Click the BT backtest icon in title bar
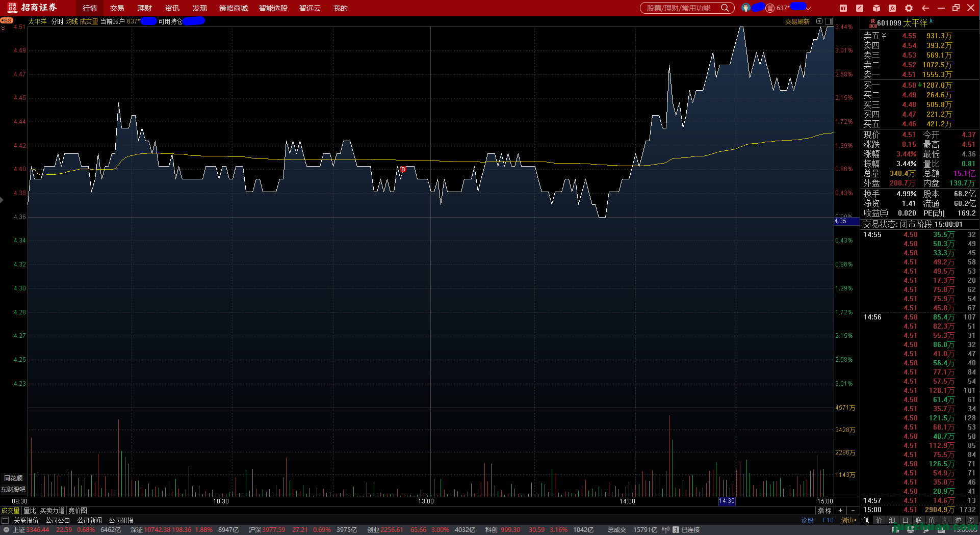980x535 pixels. click(x=843, y=8)
